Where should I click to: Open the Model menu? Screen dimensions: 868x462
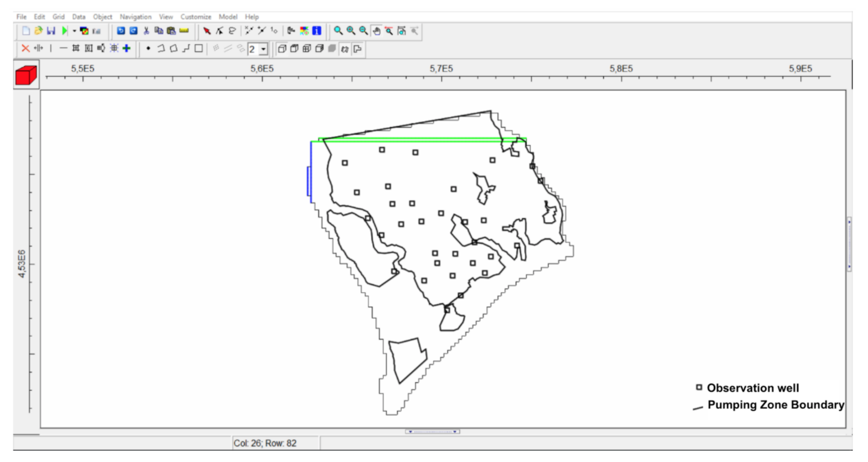(x=228, y=17)
